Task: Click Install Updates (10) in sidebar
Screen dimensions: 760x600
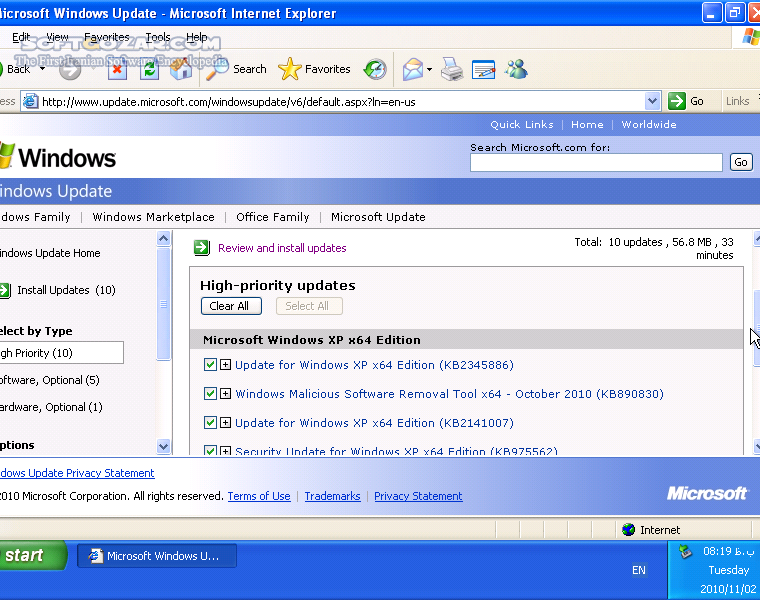Action: [x=66, y=290]
